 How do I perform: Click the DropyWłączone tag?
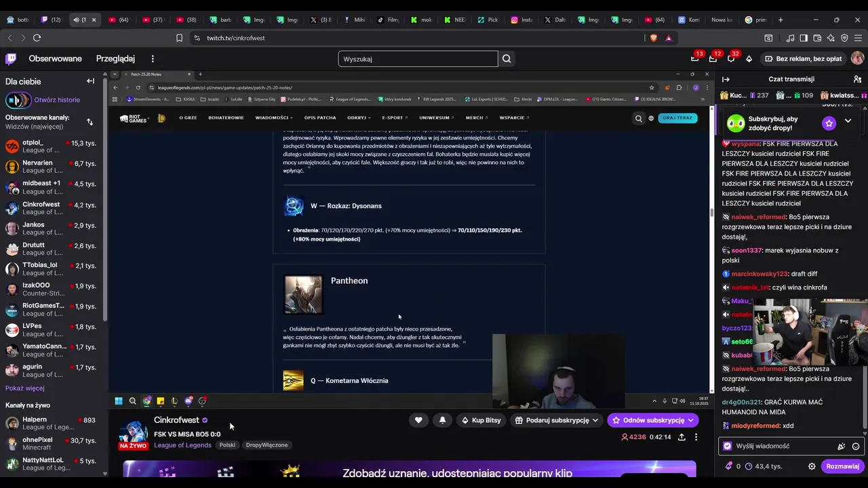(267, 445)
